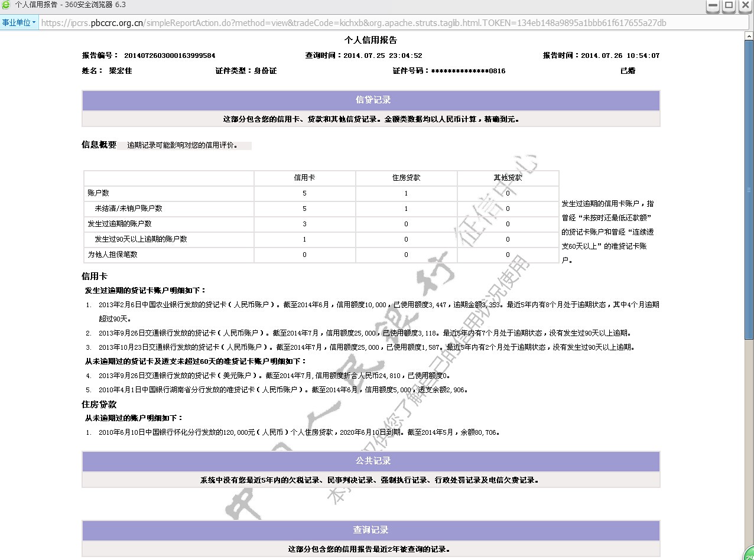Click the 账户数 row label
This screenshot has height=560, width=754.
pos(98,193)
